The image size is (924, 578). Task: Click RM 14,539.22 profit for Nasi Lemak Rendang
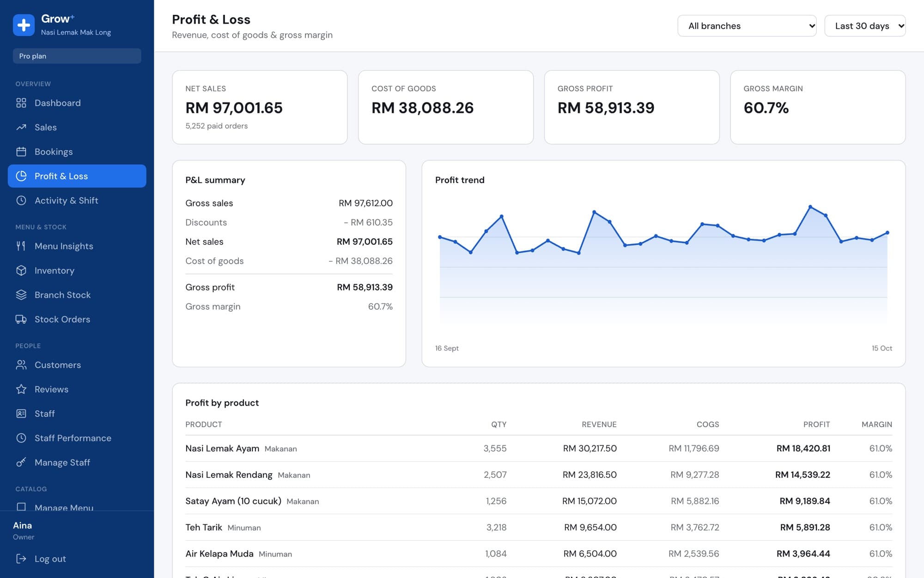point(802,474)
